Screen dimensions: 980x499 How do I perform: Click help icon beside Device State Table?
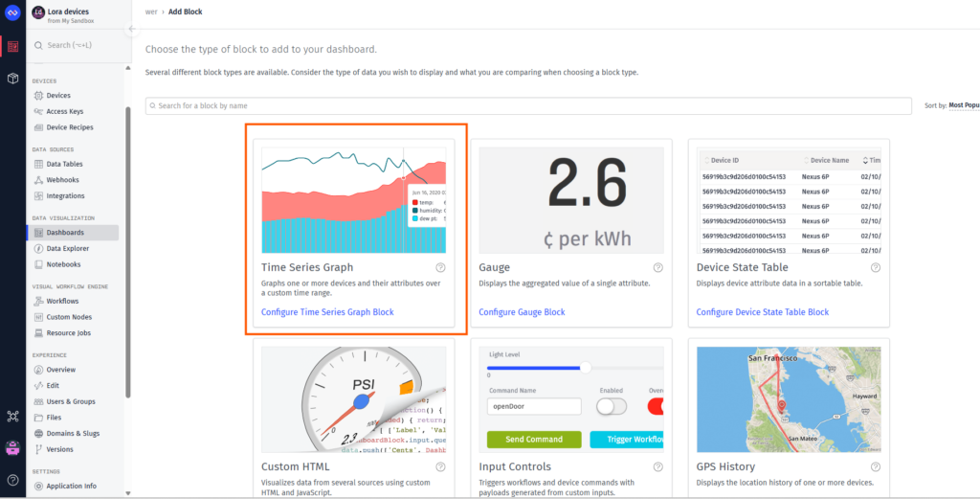[876, 267]
